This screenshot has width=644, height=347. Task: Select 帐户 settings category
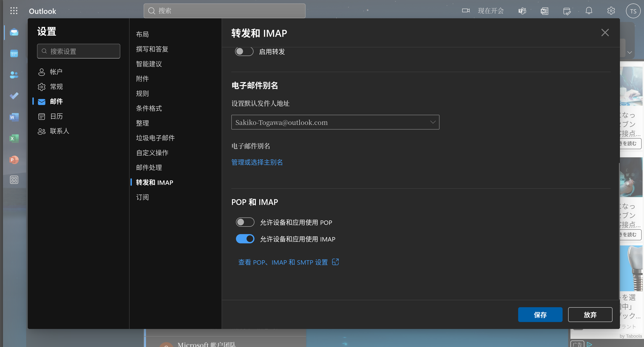pyautogui.click(x=79, y=72)
